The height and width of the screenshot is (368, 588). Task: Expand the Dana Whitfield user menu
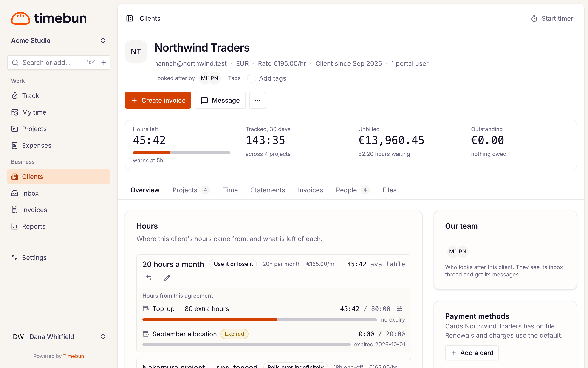(x=59, y=336)
